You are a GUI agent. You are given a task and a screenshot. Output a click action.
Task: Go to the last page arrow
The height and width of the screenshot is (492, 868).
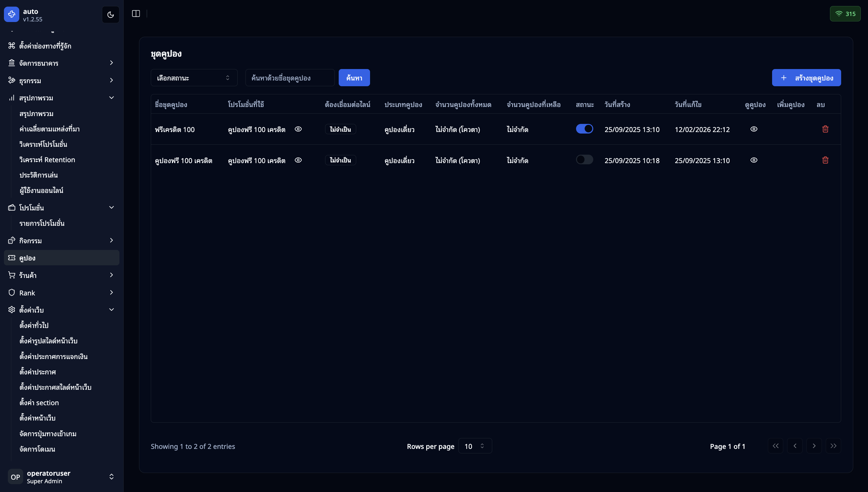pyautogui.click(x=833, y=446)
